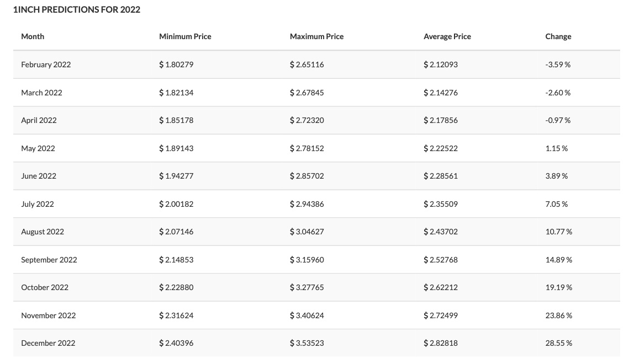Select the August 2022 row label
This screenshot has height=364, width=634.
pos(43,232)
